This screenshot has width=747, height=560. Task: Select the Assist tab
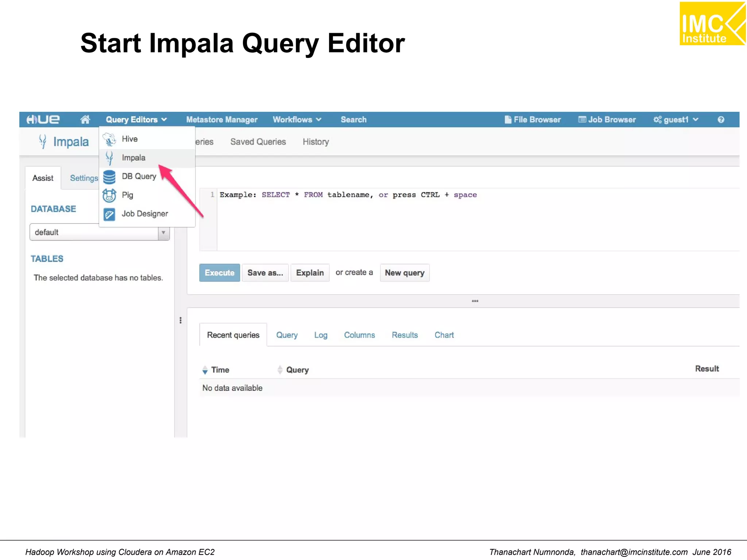pos(43,178)
